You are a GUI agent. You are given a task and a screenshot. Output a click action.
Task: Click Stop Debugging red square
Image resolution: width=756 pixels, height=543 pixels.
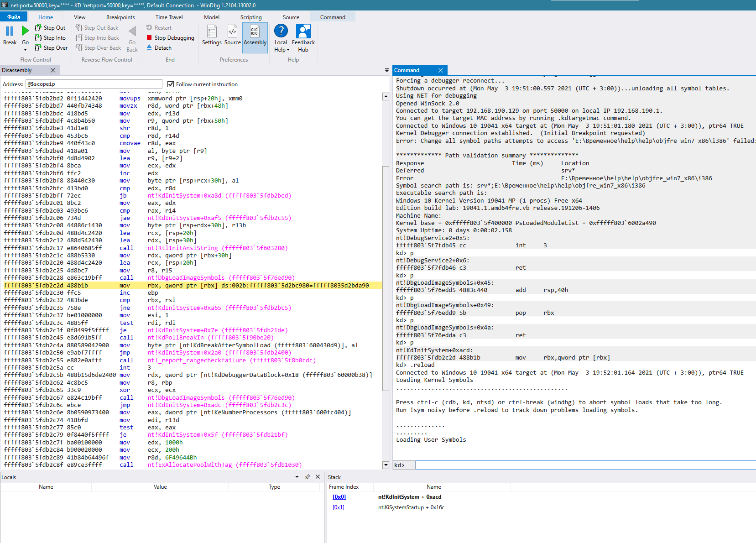149,38
